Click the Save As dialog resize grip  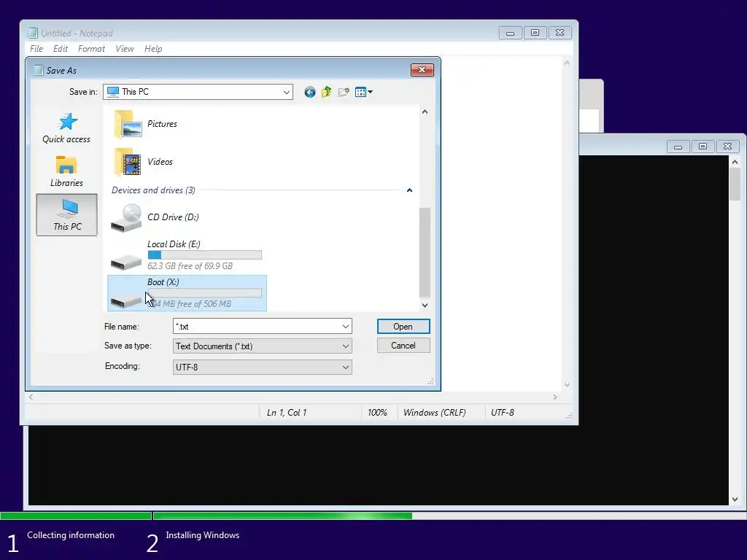coord(430,381)
